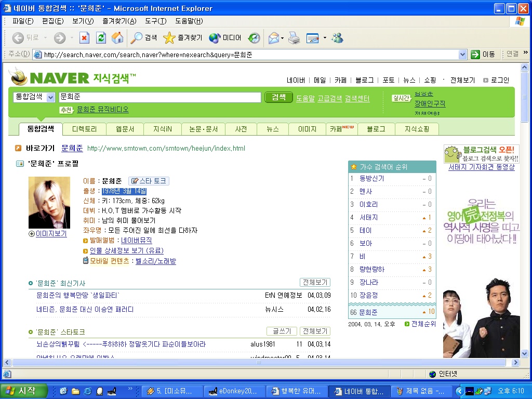Open the Messenger people icon
532x399 pixels.
point(337,37)
